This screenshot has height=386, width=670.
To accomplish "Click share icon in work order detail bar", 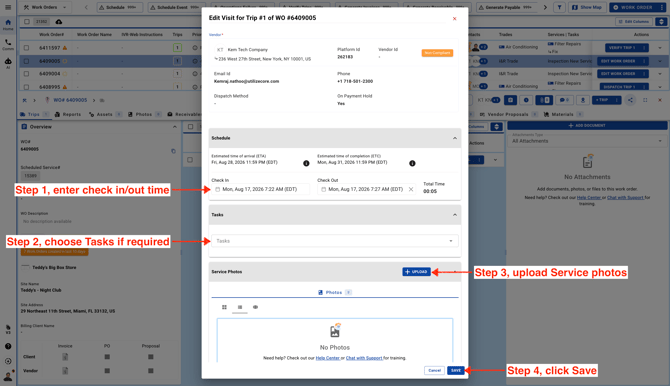I will pyautogui.click(x=630, y=100).
